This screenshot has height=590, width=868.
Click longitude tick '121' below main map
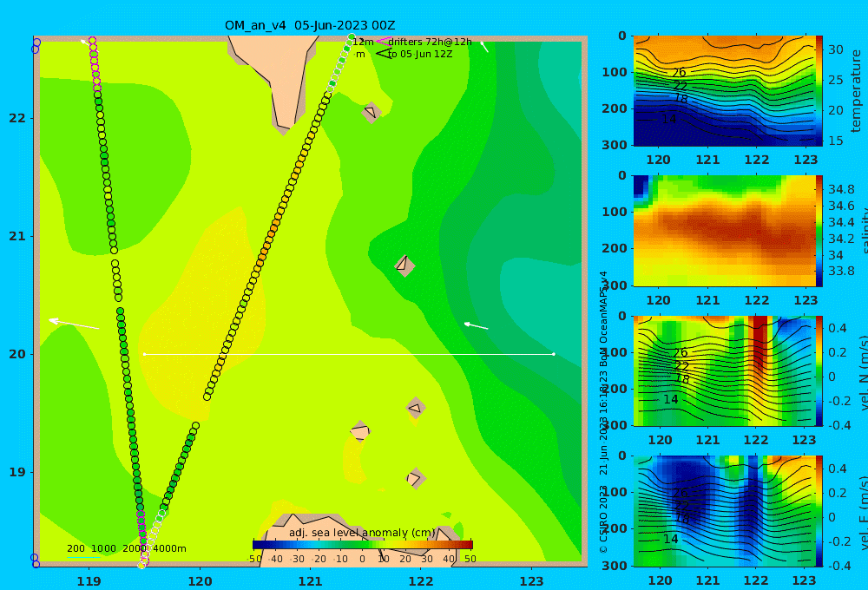click(x=310, y=581)
